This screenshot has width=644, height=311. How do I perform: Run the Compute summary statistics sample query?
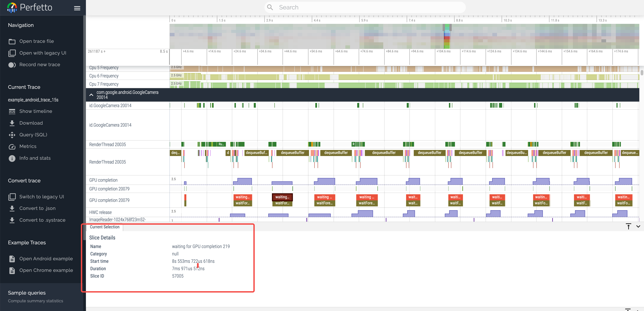[x=36, y=301]
